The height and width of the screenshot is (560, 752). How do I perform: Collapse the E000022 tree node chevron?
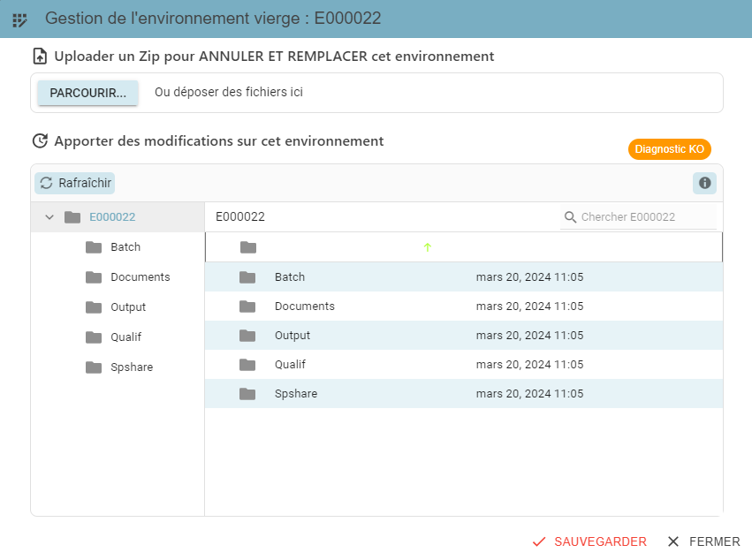[x=49, y=217]
